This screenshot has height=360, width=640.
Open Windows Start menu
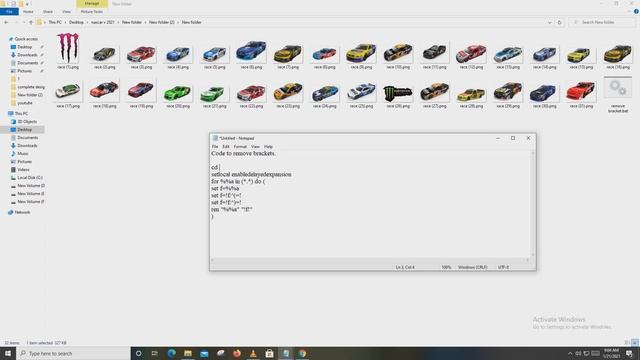pyautogui.click(x=8, y=353)
